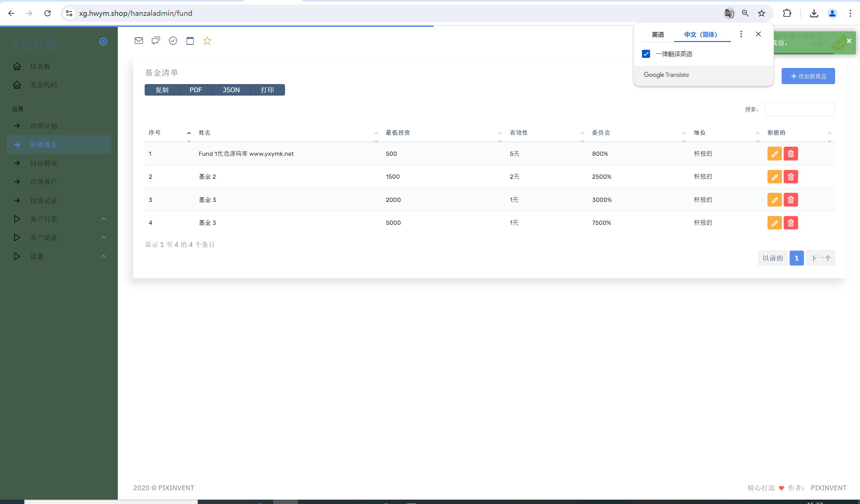This screenshot has height=504, width=860.
Task: Open the chat messages icon
Action: (x=156, y=41)
